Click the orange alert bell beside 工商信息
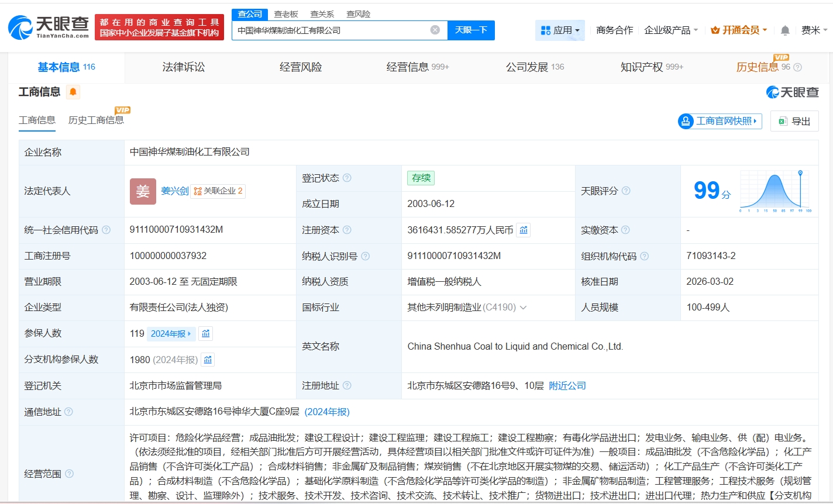This screenshot has height=504, width=833. pyautogui.click(x=73, y=92)
